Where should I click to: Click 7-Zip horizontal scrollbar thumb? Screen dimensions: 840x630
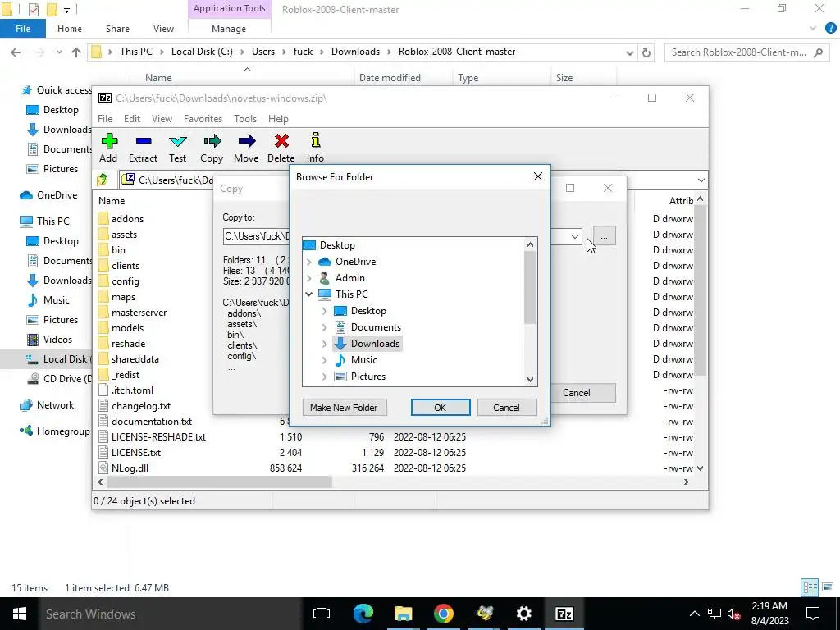coord(220,482)
